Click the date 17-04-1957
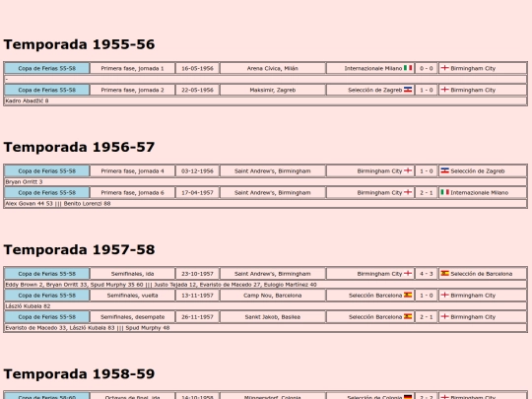The height and width of the screenshot is (399, 532). point(197,193)
